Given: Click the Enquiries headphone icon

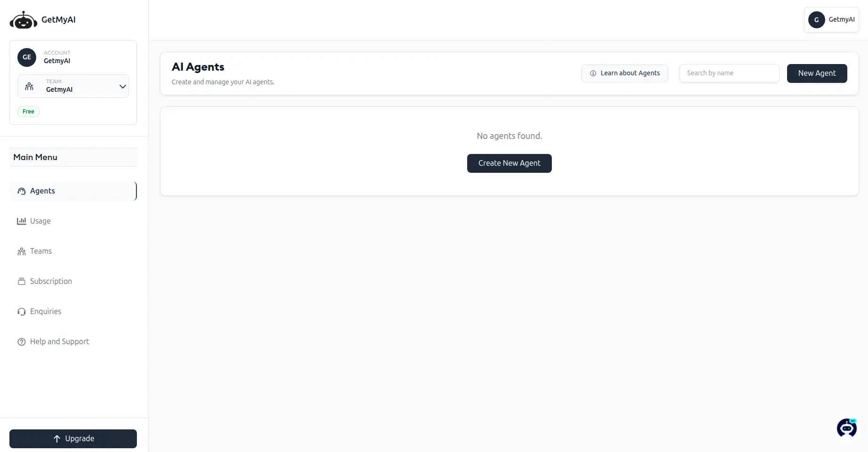Looking at the screenshot, I should 22,312.
